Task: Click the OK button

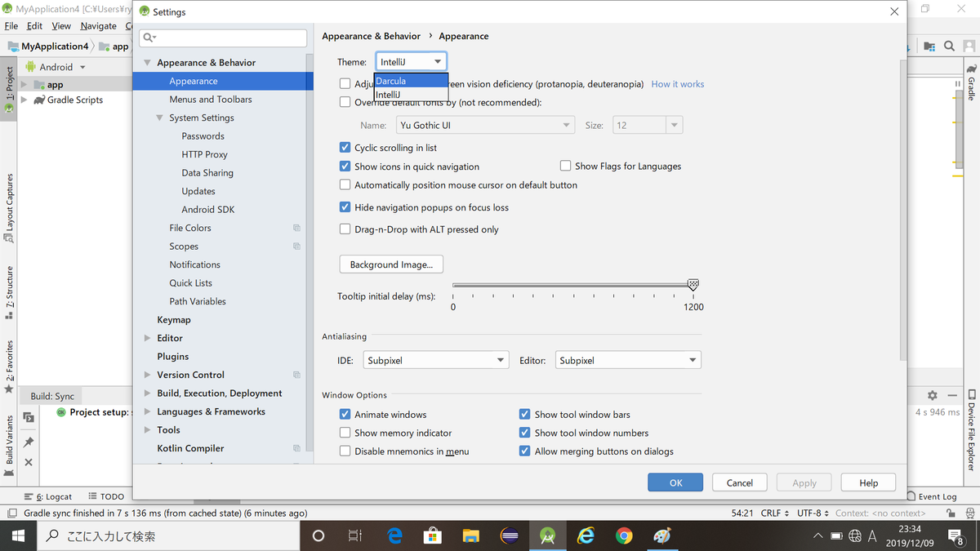Action: pos(675,482)
